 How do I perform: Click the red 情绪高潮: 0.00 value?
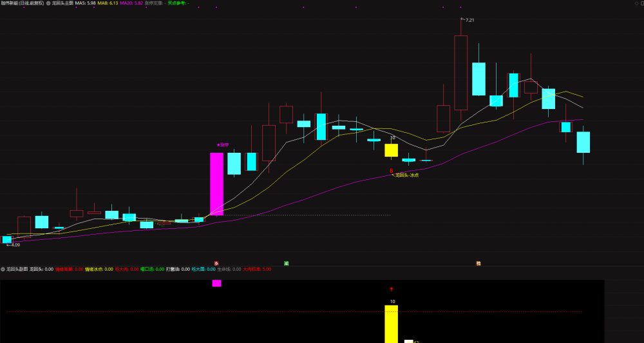pos(70,269)
